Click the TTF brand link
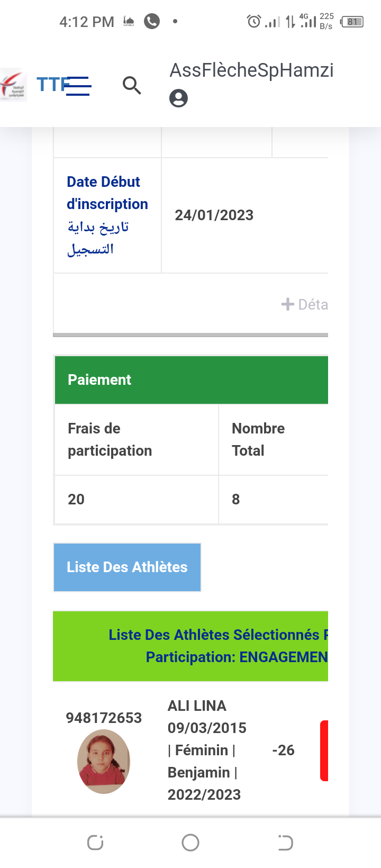This screenshot has width=381, height=868. (x=50, y=85)
